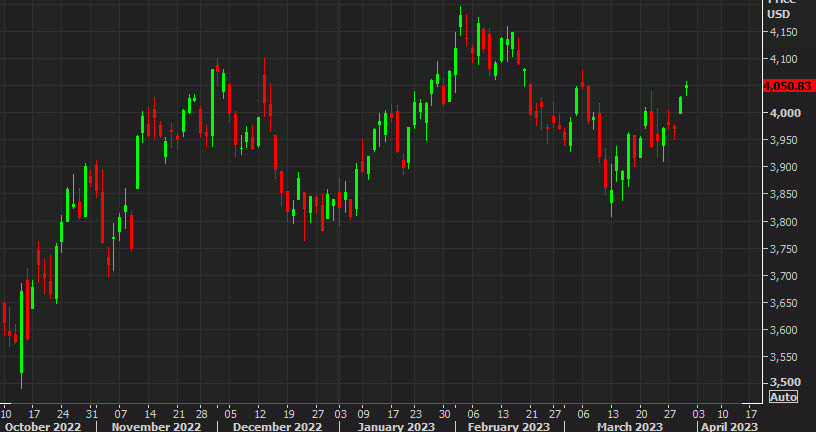Click the 3,550 price axis label

783,357
